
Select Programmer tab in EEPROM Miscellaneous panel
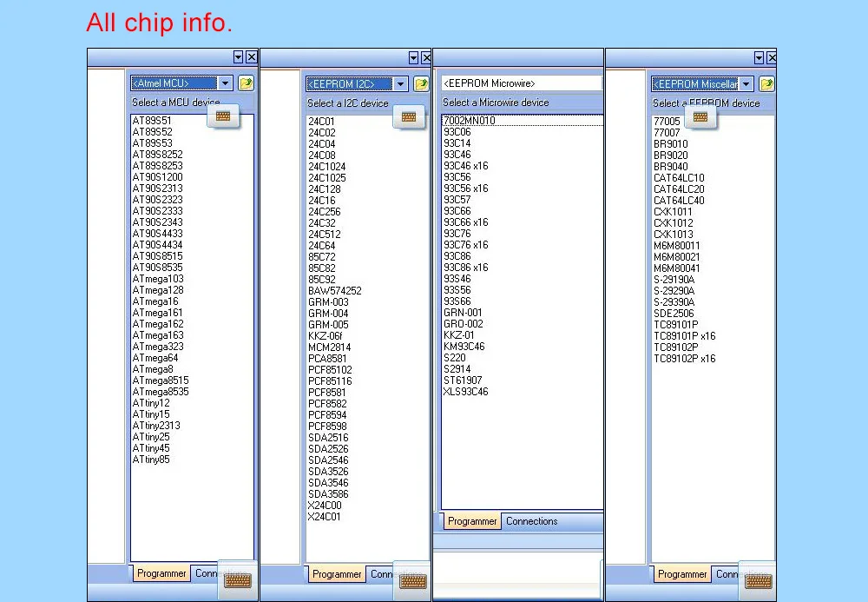pyautogui.click(x=682, y=573)
